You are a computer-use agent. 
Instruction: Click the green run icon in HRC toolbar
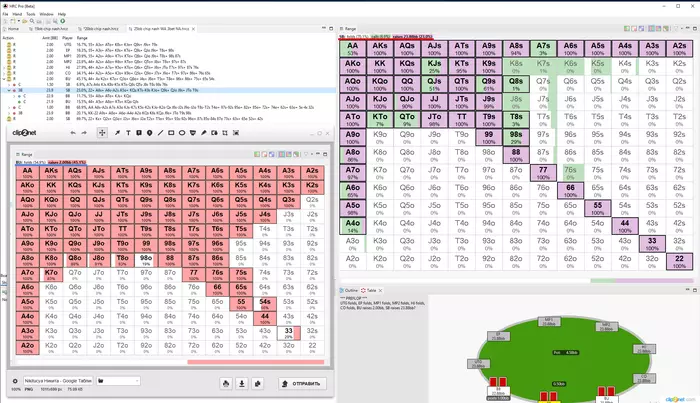click(x=62, y=21)
